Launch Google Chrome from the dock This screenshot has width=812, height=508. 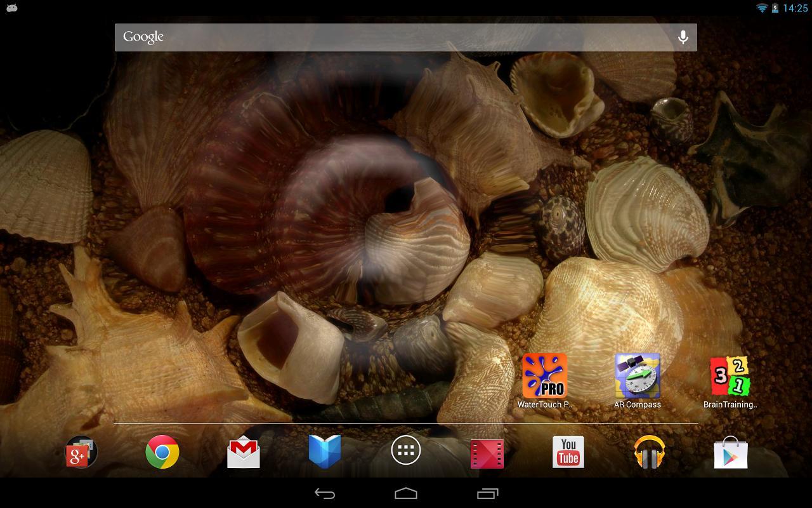coord(162,451)
